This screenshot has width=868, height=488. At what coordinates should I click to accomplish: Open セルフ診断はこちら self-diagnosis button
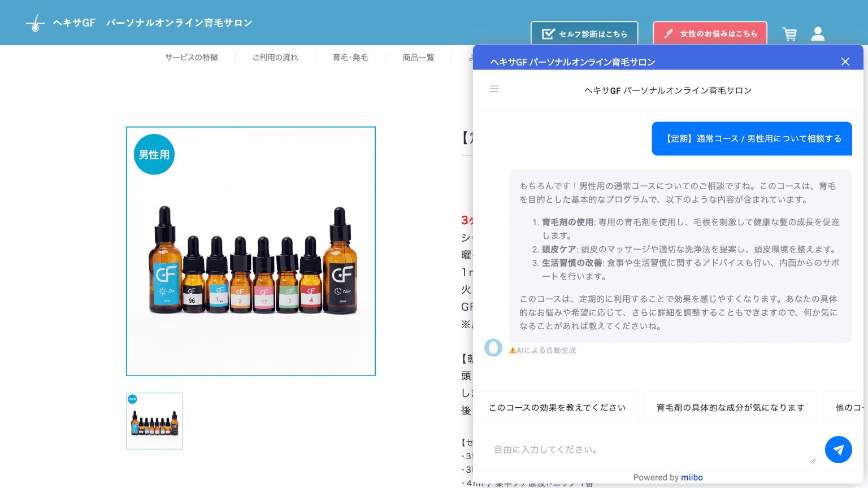pos(584,33)
